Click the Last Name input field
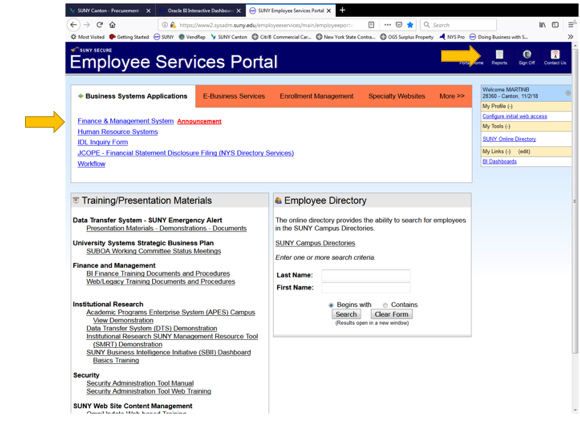Viewport: 580px width, 430px height. (x=366, y=275)
